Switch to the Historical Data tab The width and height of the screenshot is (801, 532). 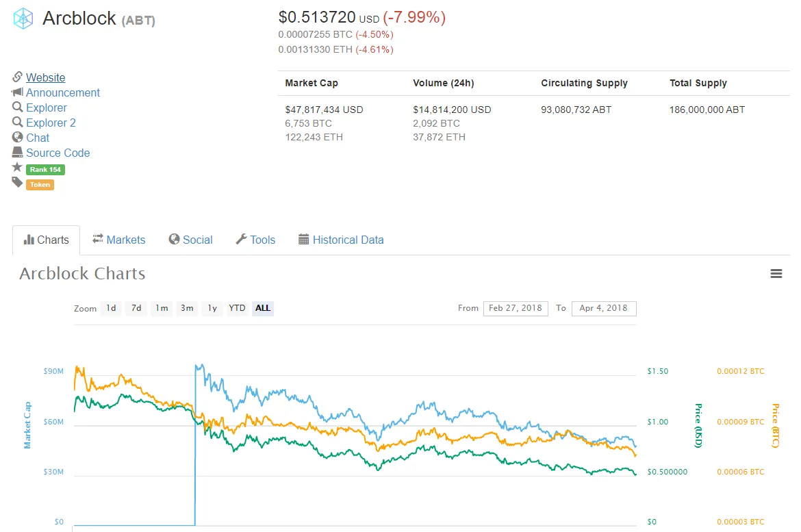pos(341,240)
